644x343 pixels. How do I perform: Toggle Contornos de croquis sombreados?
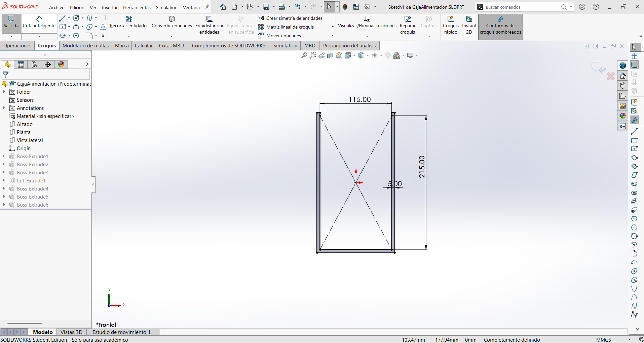500,27
